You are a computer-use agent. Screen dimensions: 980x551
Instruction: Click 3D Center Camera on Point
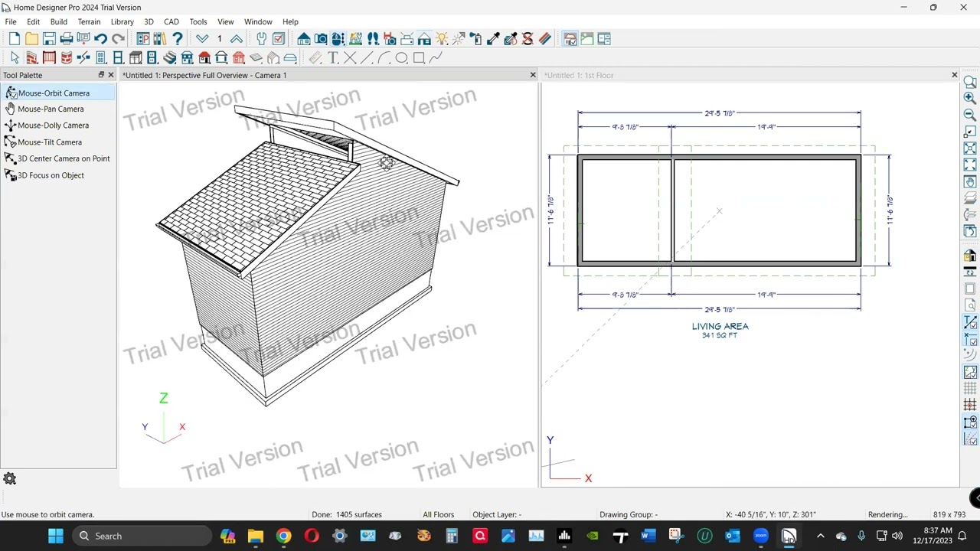[58, 158]
